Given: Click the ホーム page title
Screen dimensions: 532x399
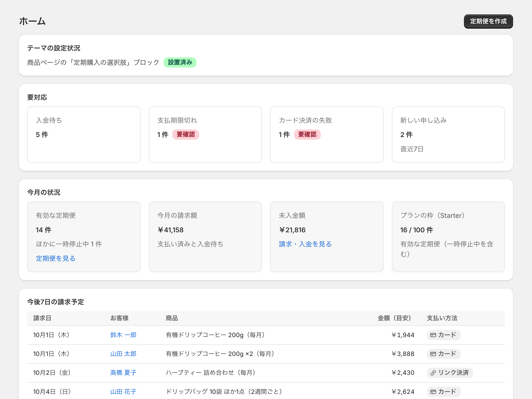Looking at the screenshot, I should [x=32, y=21].
